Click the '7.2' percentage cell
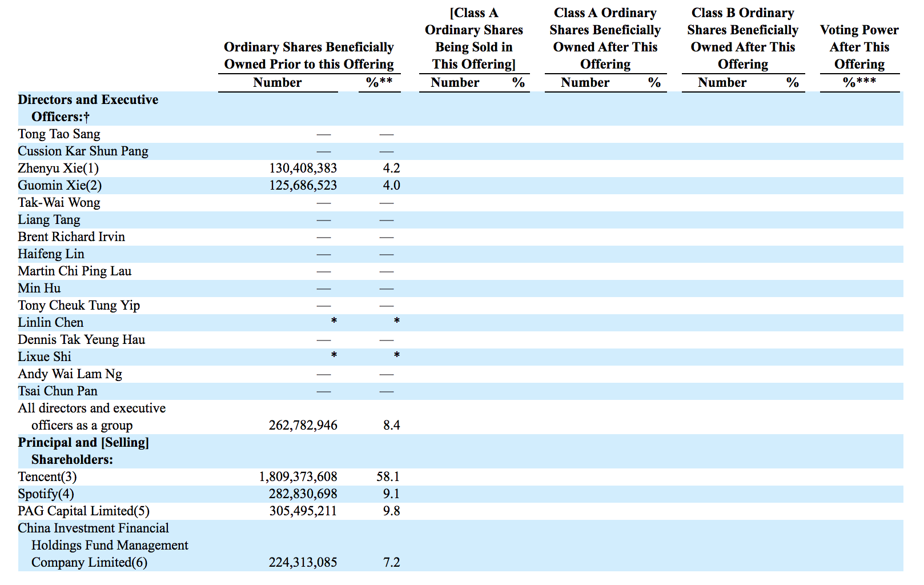Image resolution: width=924 pixels, height=585 pixels. tap(392, 563)
